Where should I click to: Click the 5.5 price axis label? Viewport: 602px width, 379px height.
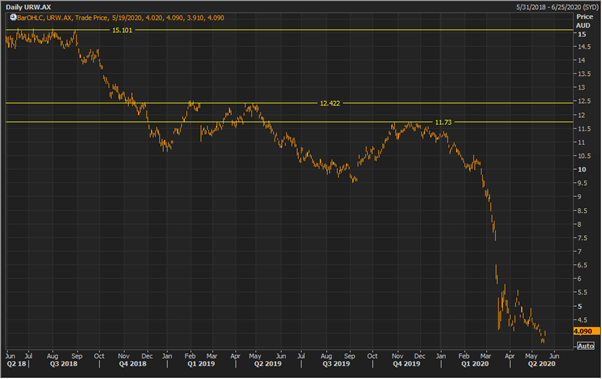coord(583,292)
